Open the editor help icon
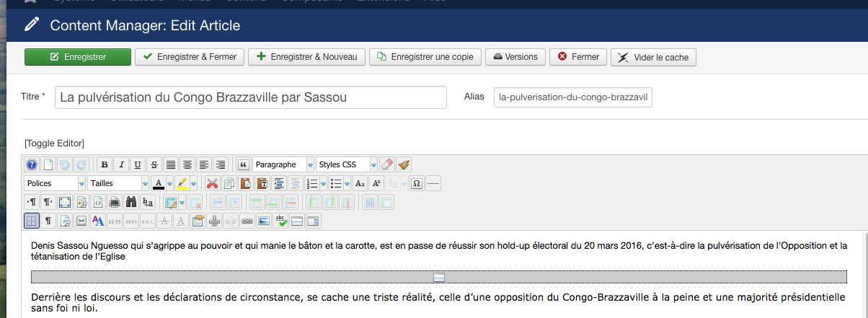The width and height of the screenshot is (868, 318). coord(32,164)
